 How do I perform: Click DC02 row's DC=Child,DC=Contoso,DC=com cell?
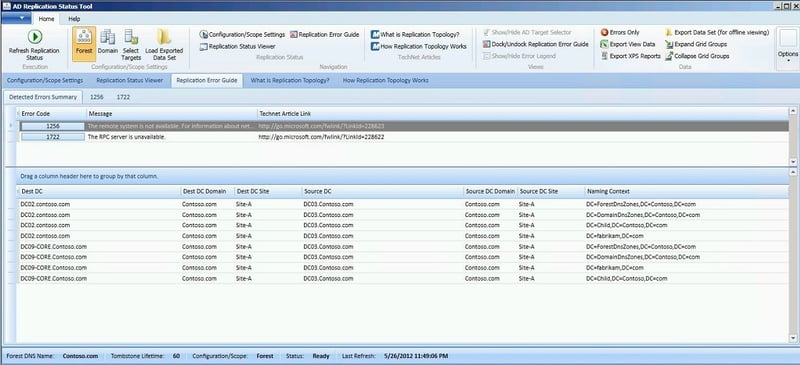point(627,225)
